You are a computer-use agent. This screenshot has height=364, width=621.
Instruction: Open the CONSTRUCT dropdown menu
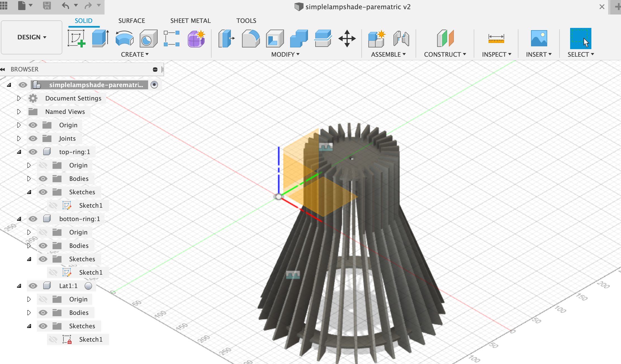click(x=445, y=54)
